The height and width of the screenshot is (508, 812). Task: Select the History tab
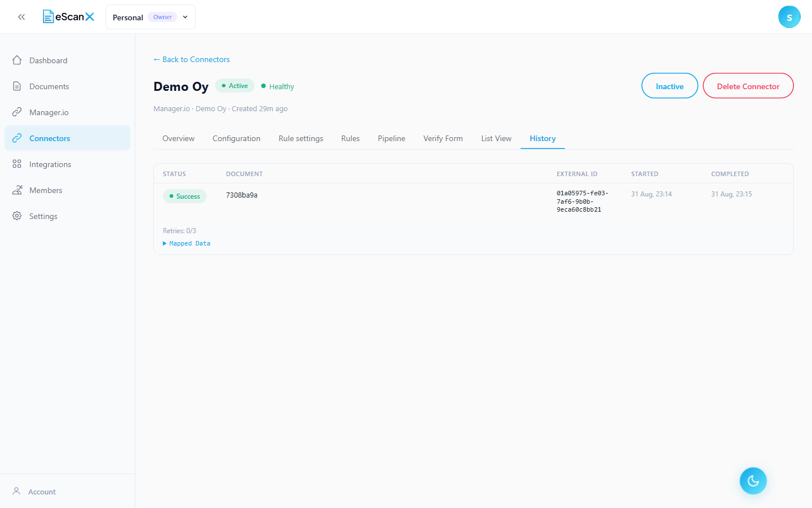[542, 138]
